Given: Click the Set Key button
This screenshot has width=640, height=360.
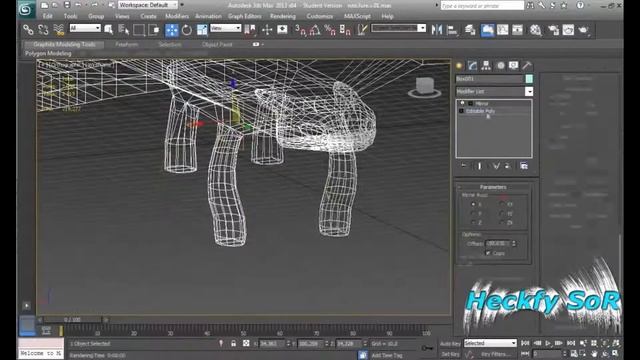Looking at the screenshot, I should (450, 354).
